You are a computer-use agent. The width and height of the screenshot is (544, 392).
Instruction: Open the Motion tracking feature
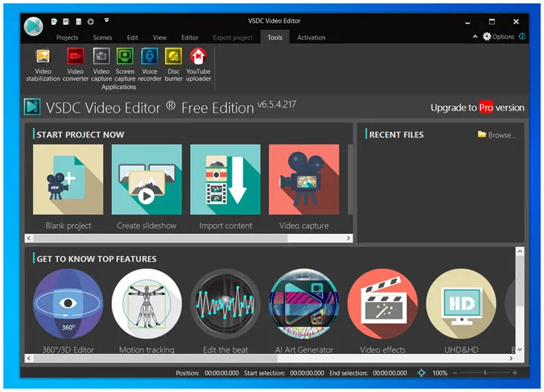pyautogui.click(x=146, y=311)
